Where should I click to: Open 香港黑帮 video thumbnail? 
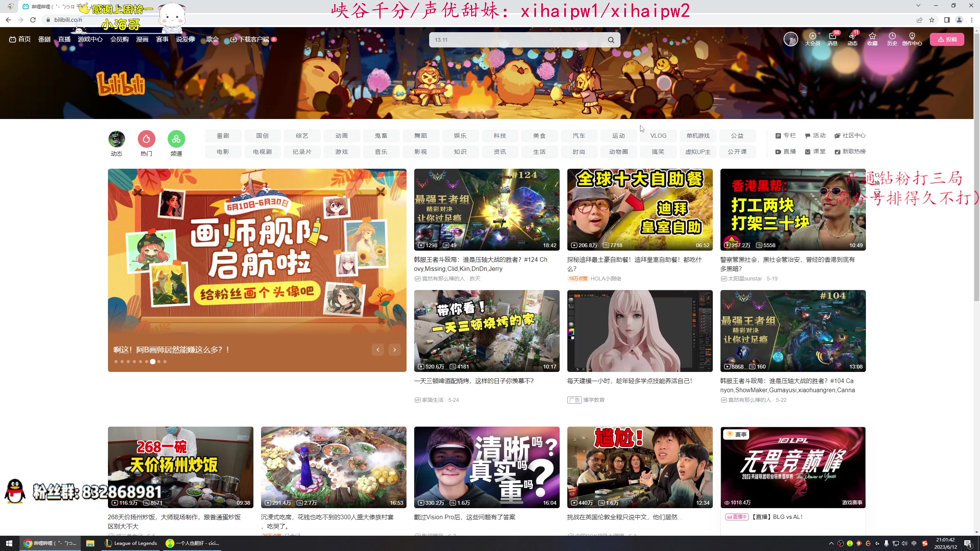(793, 210)
